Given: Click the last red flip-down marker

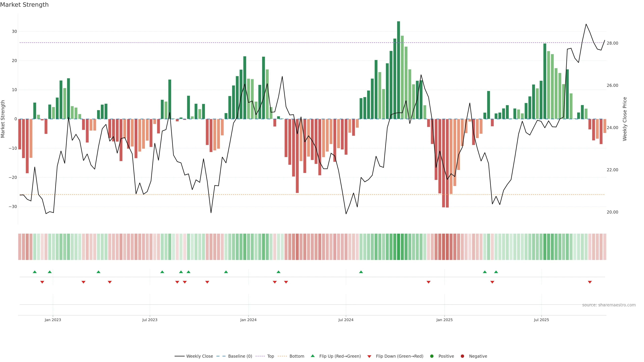Looking at the screenshot, I should pyautogui.click(x=590, y=282).
